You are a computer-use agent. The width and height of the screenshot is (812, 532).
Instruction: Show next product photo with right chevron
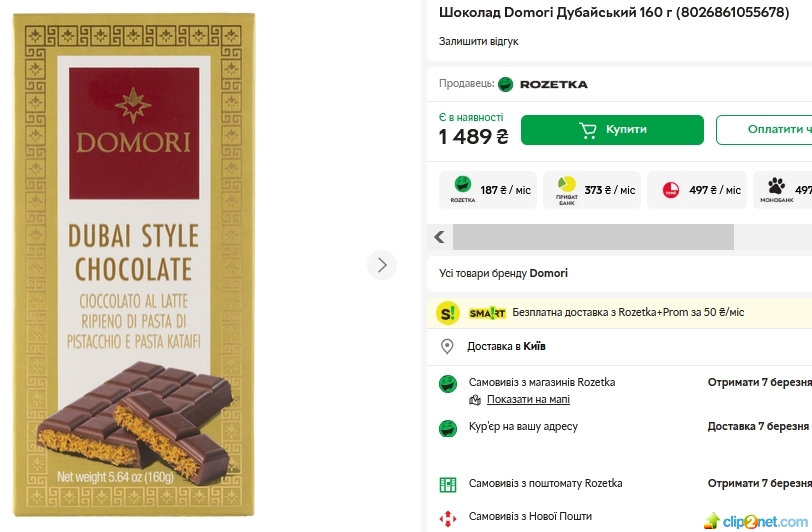tap(381, 265)
